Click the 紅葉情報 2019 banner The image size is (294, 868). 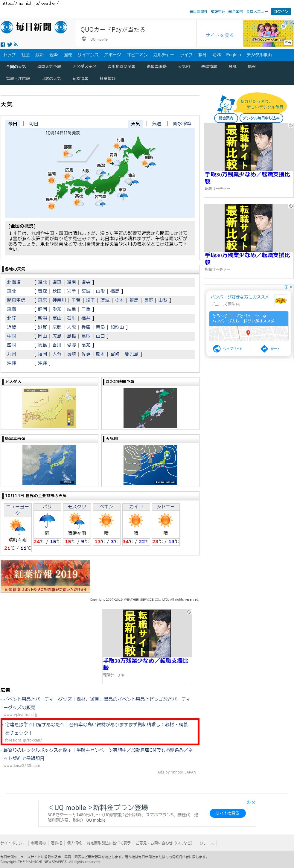pos(45,577)
